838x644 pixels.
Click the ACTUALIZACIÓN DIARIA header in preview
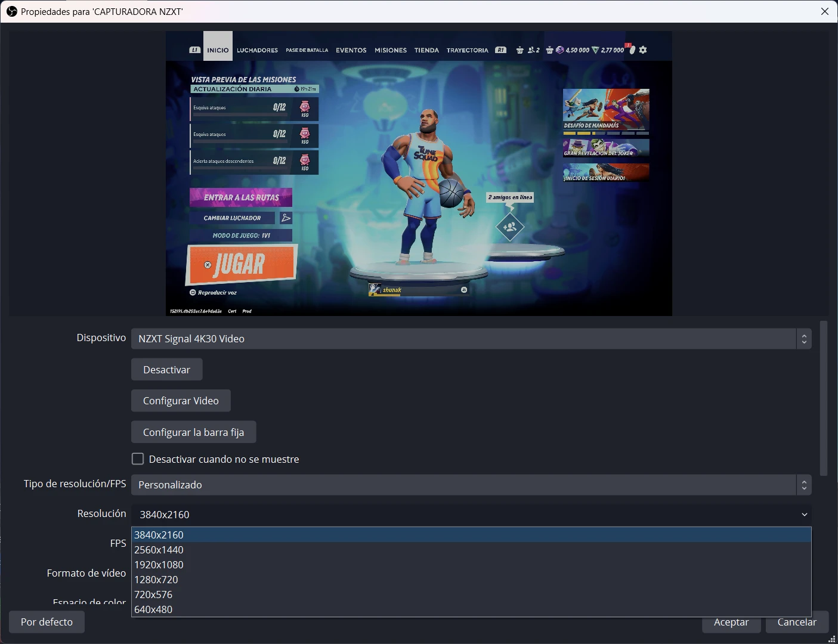(x=255, y=89)
